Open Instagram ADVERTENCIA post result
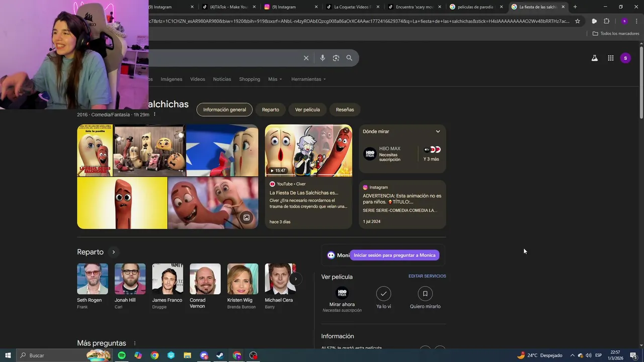The width and height of the screenshot is (644, 362). [x=402, y=205]
